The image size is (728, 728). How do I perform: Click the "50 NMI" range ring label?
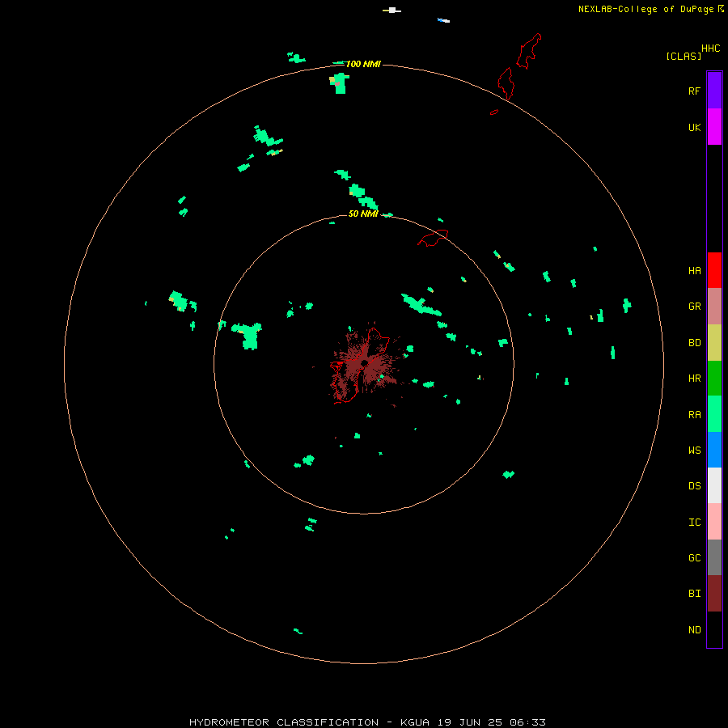click(x=363, y=214)
